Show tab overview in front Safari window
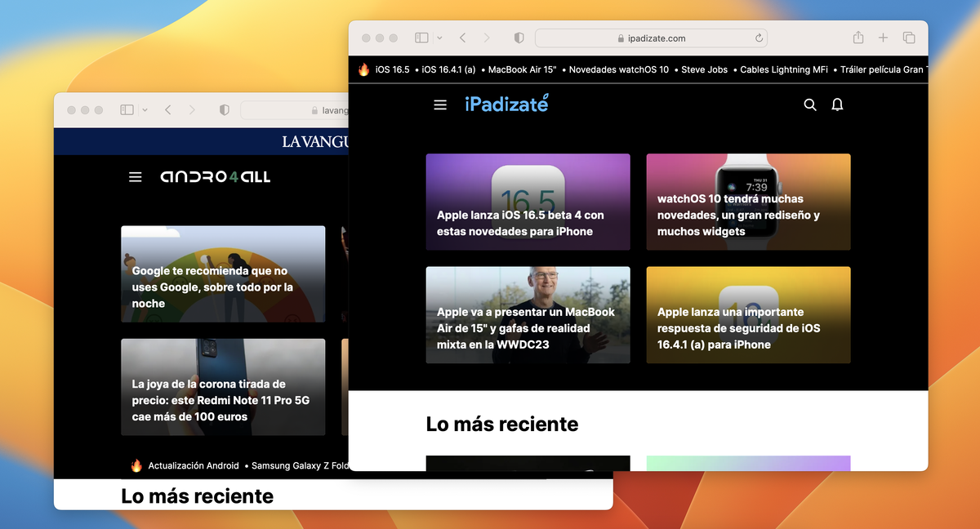980x529 pixels. [908, 38]
